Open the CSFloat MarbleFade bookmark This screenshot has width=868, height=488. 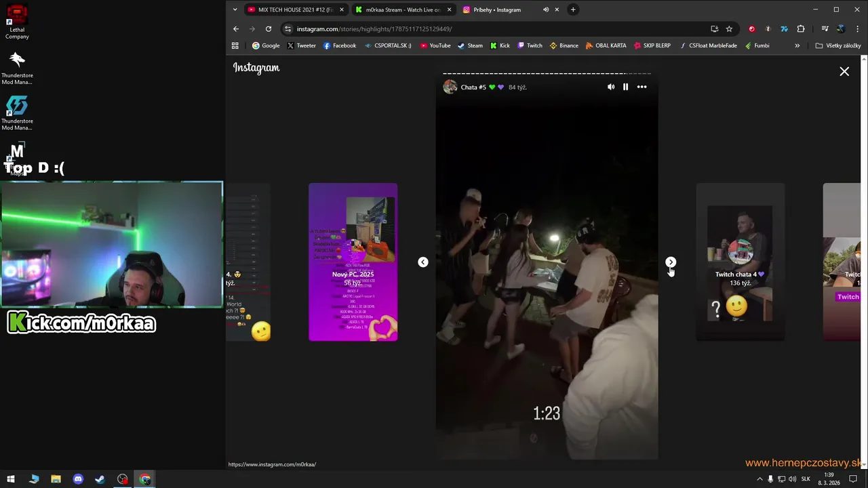click(x=708, y=45)
